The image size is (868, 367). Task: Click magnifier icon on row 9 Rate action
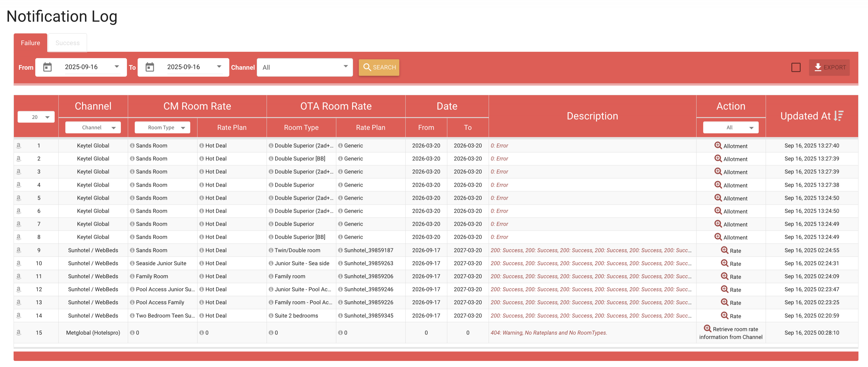724,250
